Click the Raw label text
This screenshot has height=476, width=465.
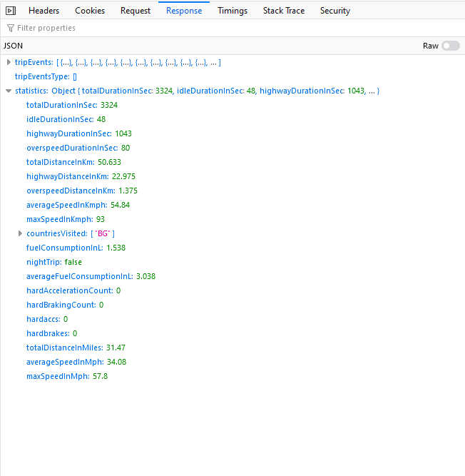tap(431, 46)
